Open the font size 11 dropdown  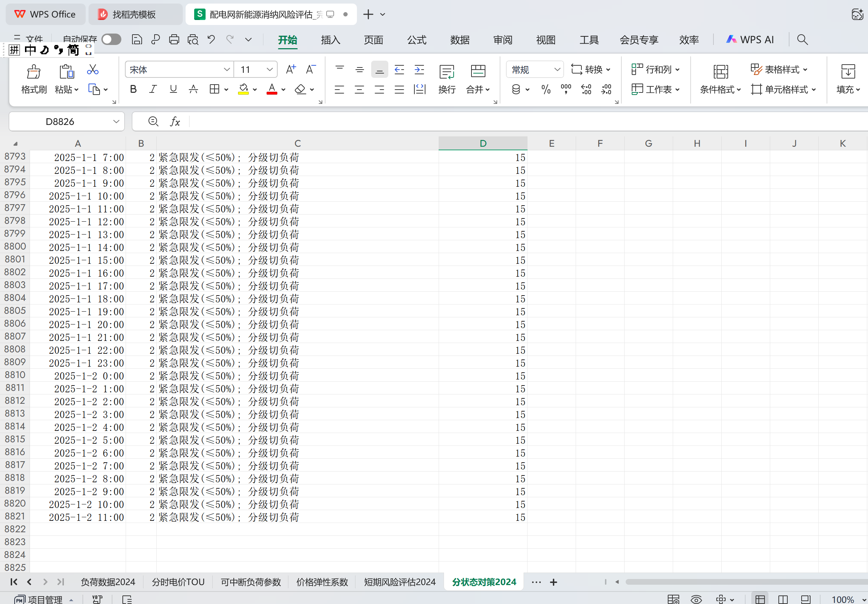[269, 70]
